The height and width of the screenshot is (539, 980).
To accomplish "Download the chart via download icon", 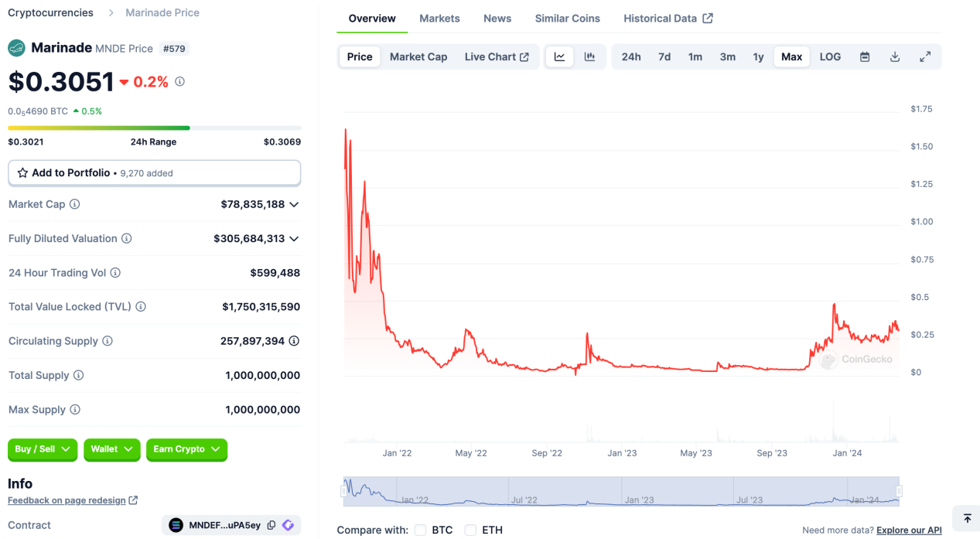I will 894,56.
